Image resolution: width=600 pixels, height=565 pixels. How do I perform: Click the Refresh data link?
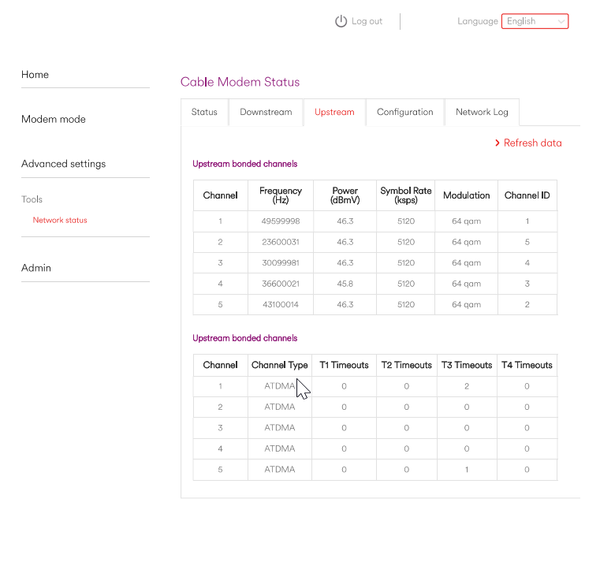pos(532,143)
